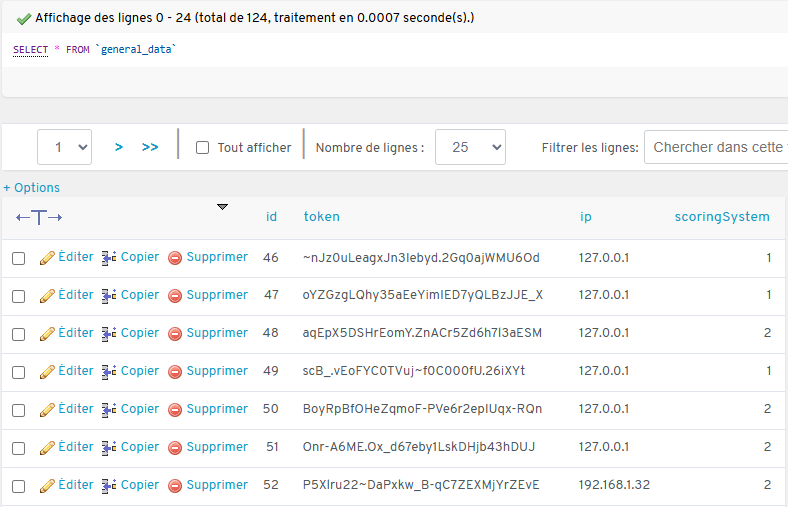Screen dimensions: 788x507
Task: Select the checkbox for row id 46
Action: pyautogui.click(x=18, y=258)
